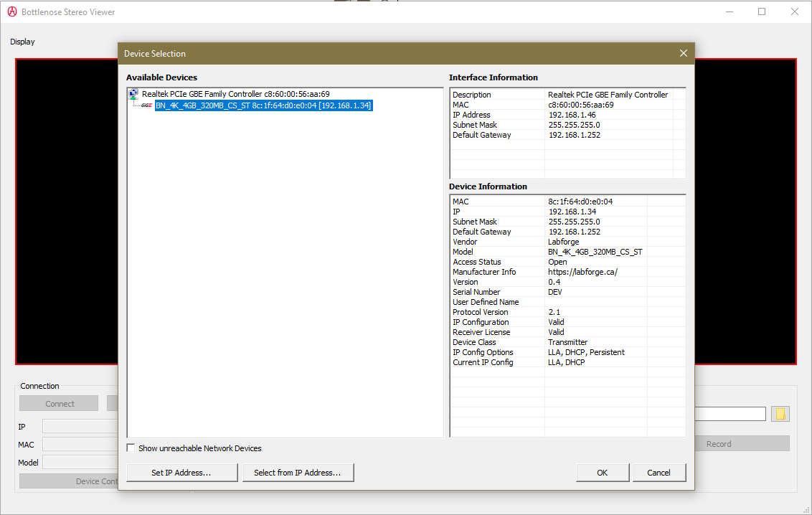812x515 pixels.
Task: Focus the MAC field in Connection group
Action: [80, 445]
